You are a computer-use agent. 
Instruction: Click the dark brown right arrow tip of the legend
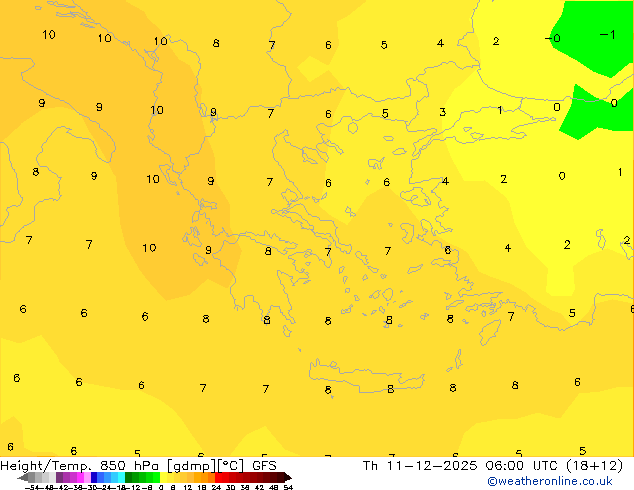click(288, 478)
